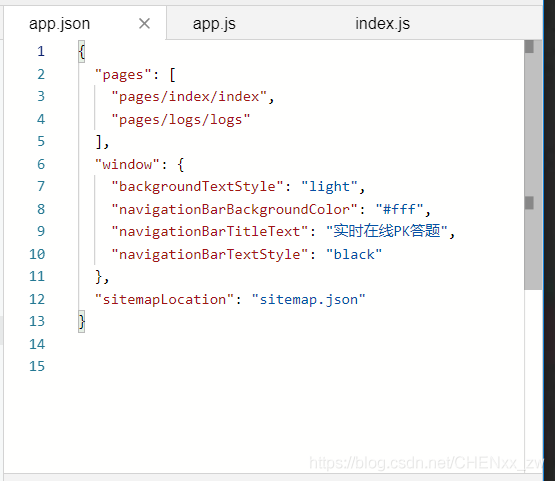The width and height of the screenshot is (555, 481).
Task: Click the navigationBarTitleText Chinese value
Action: click(387, 231)
